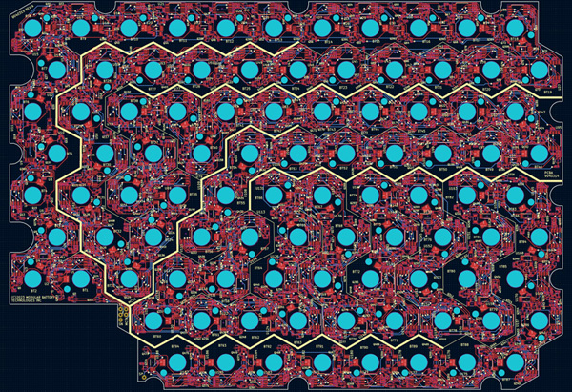Select the BT2 cyan pad at bottom-left
The image size is (572, 392).
click(x=31, y=277)
